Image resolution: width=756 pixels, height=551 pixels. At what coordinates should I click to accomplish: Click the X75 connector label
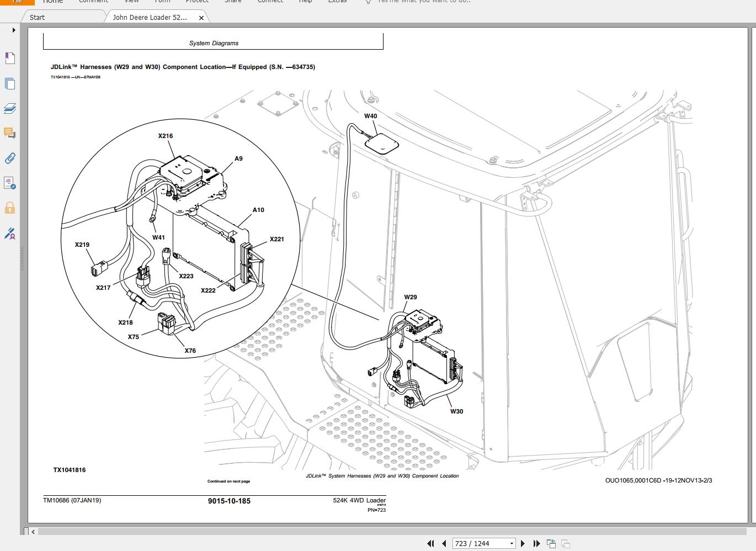coord(134,337)
